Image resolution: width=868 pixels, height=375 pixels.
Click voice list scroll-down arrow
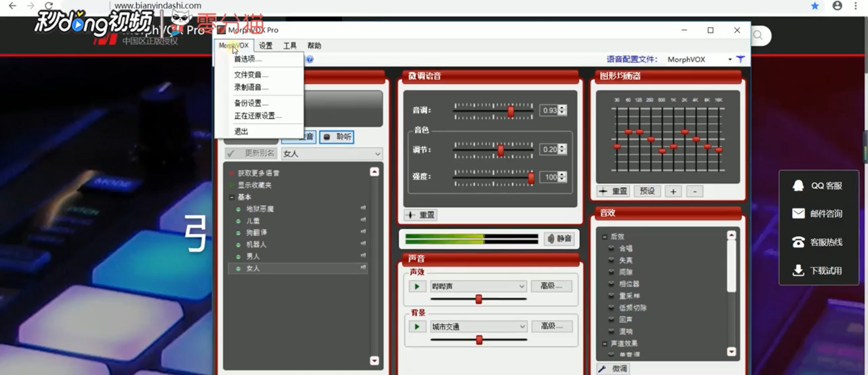(374, 361)
